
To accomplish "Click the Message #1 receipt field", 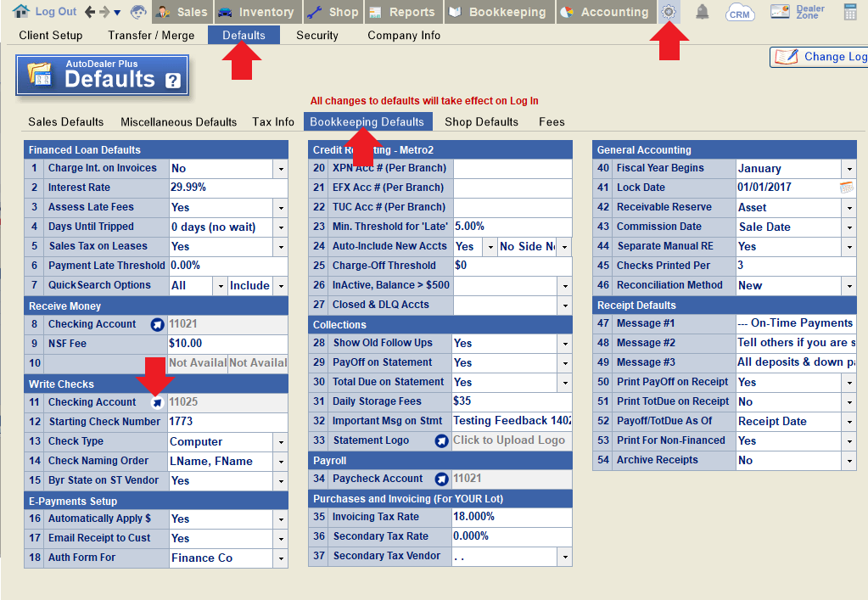I will tap(796, 323).
